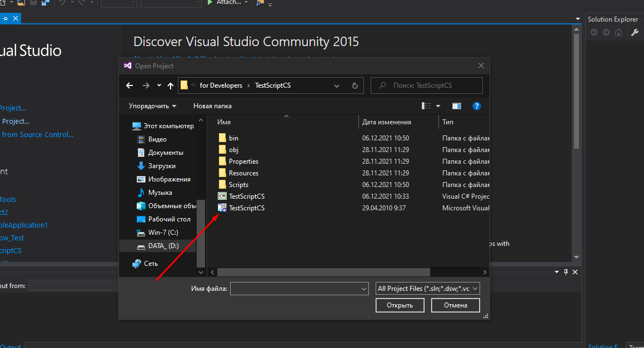
Task: Open the Scripts folder
Action: coord(238,185)
